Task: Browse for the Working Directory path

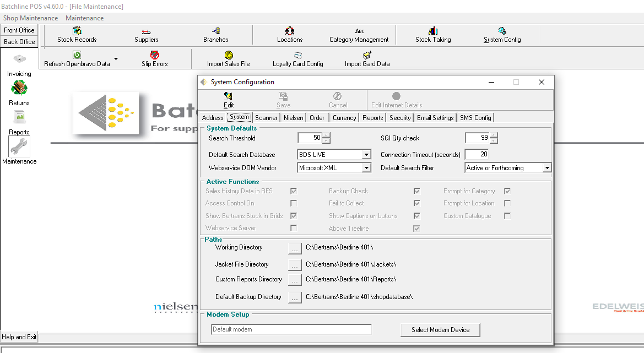Action: click(295, 248)
